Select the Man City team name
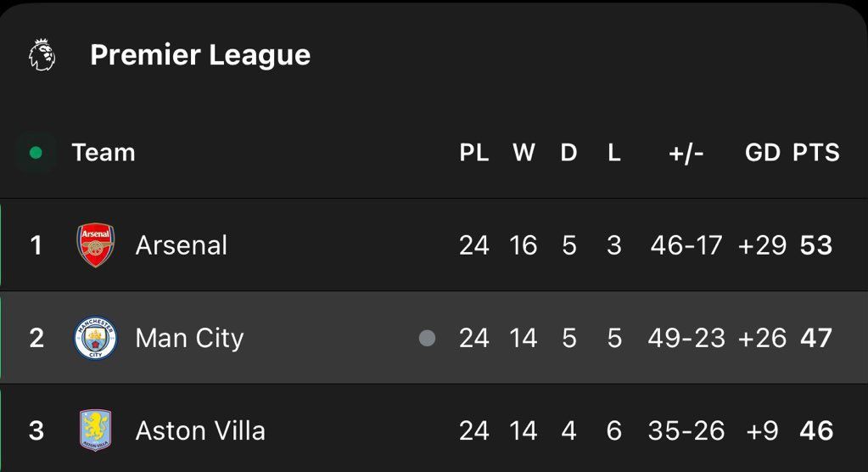 pos(189,338)
